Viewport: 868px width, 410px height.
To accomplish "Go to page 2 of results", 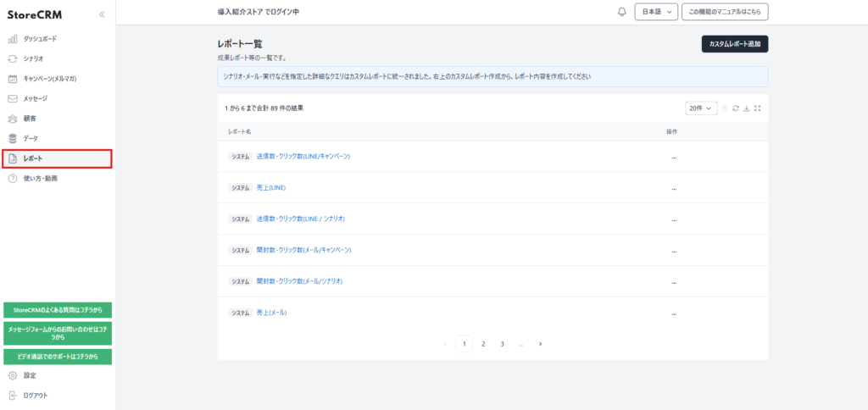I will [x=483, y=344].
